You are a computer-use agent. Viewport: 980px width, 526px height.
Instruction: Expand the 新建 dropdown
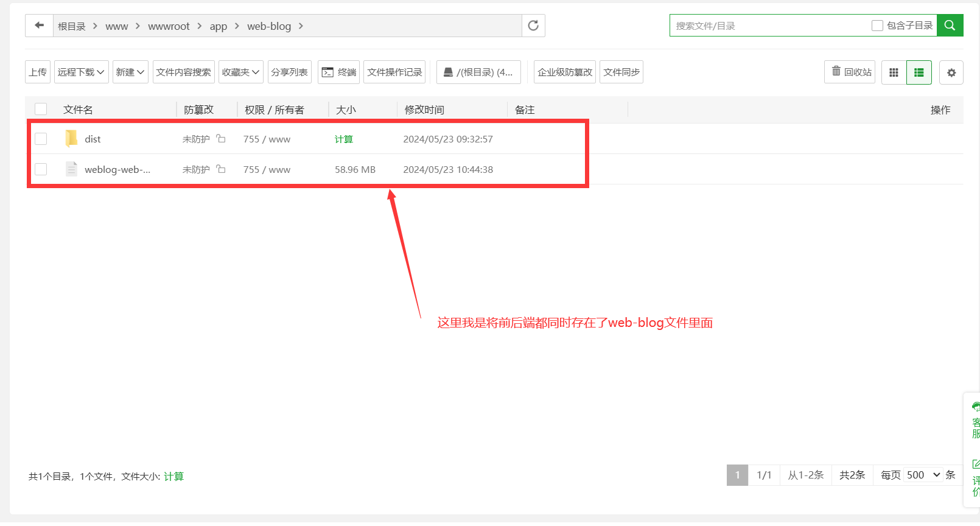point(130,72)
